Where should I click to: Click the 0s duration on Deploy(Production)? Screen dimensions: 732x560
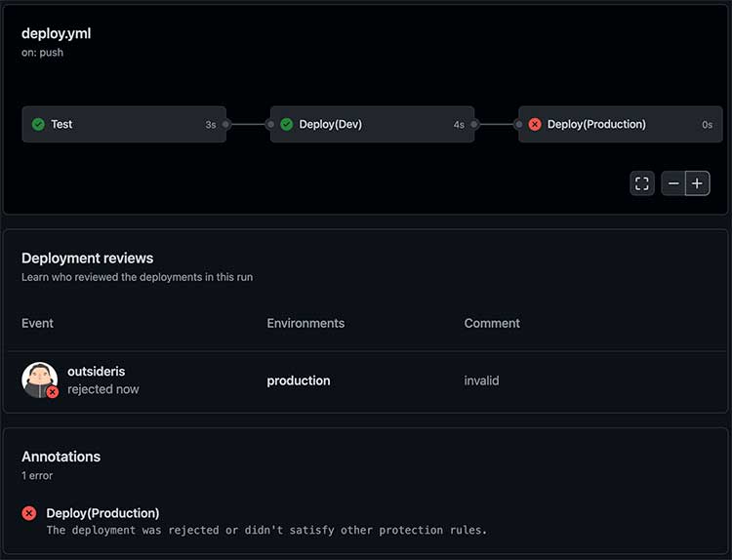point(708,125)
